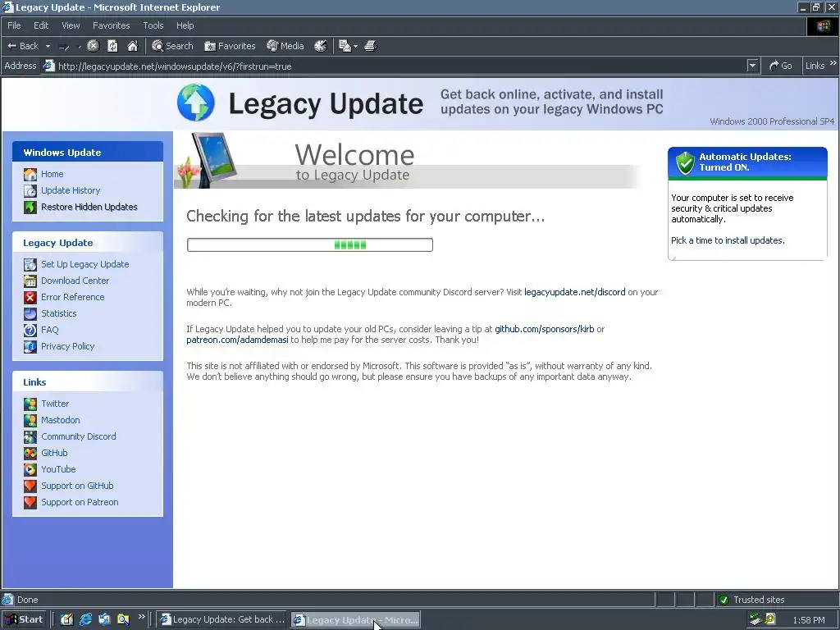Refresh the page using the Refresh icon
The image size is (840, 630).
(x=112, y=46)
